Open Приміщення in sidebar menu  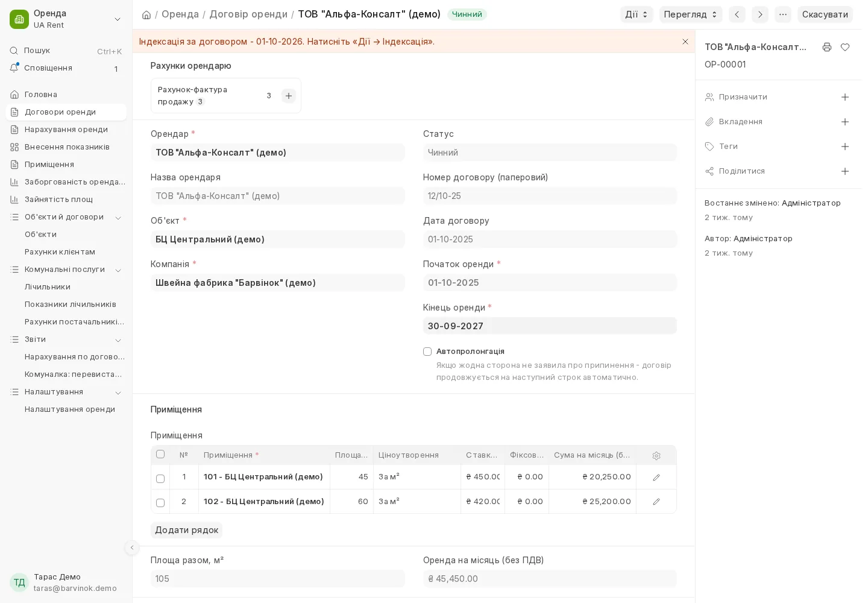pos(66,165)
